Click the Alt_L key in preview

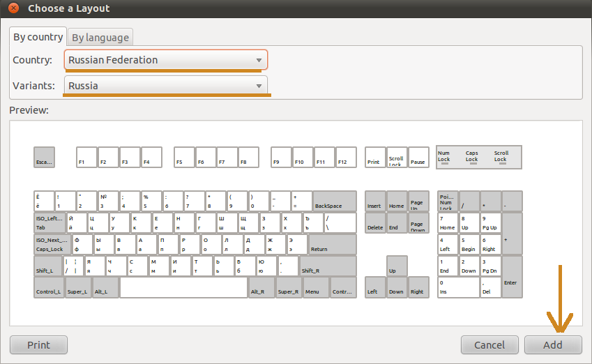(106, 288)
